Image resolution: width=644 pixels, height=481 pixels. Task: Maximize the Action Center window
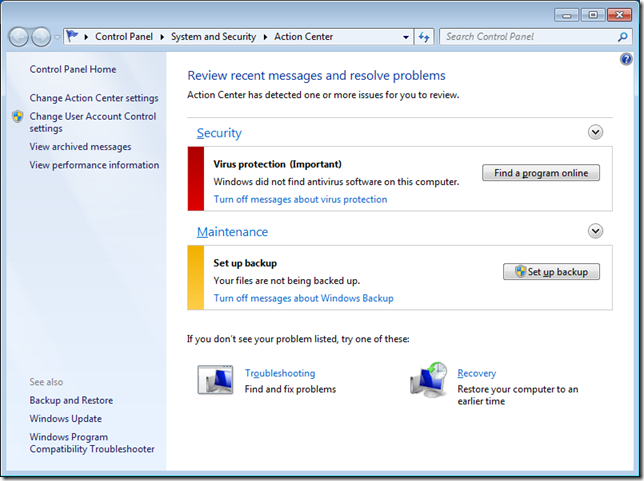pos(593,15)
